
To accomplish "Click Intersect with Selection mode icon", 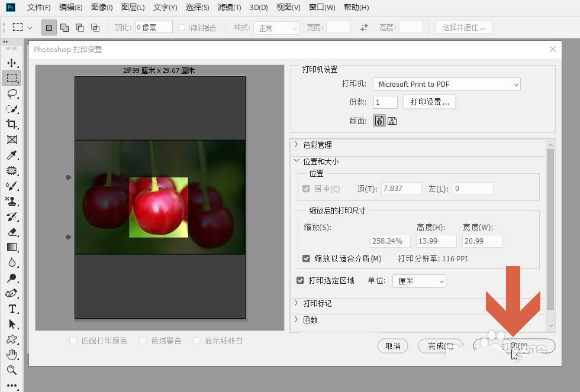I will [95, 28].
